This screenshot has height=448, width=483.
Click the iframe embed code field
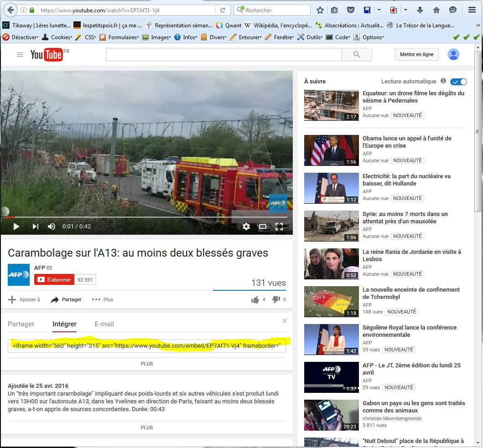tap(147, 346)
